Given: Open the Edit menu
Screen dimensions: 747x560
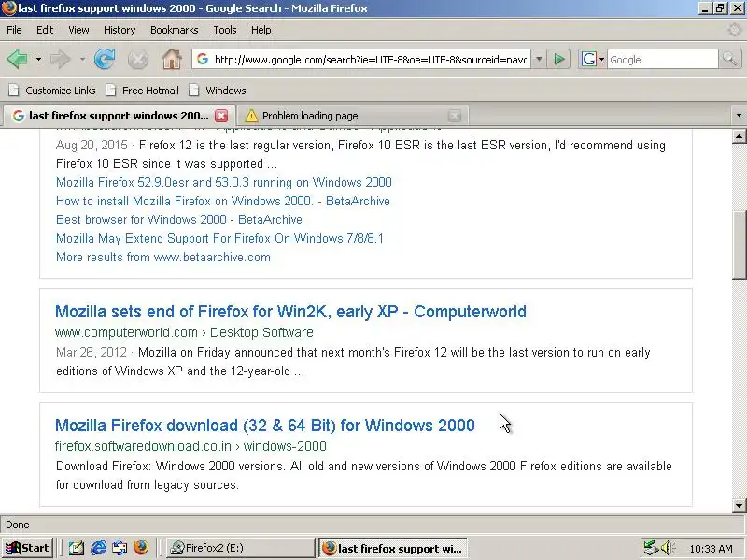Looking at the screenshot, I should click(x=45, y=30).
